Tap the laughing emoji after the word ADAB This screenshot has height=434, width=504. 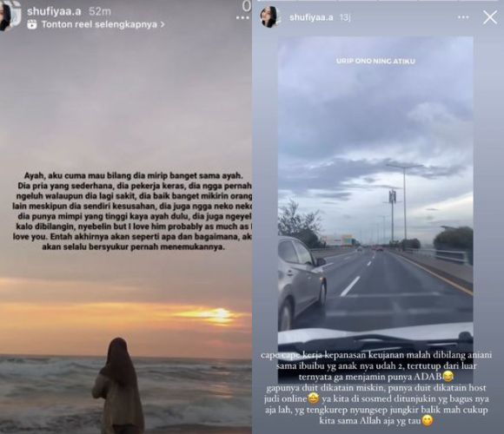tap(448, 376)
